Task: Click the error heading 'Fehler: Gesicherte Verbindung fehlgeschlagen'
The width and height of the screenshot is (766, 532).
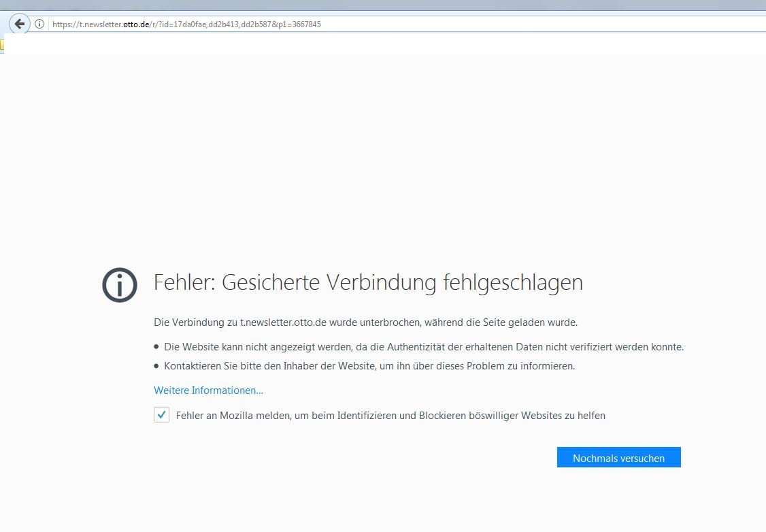Action: [x=368, y=282]
